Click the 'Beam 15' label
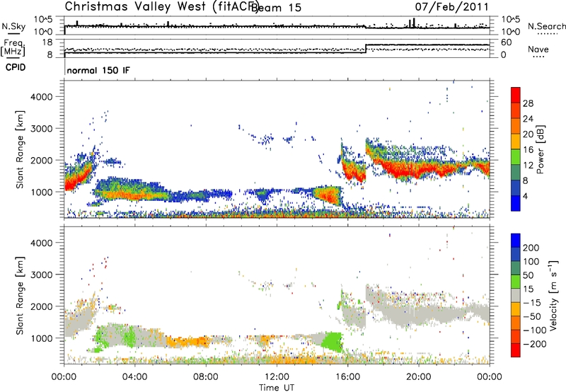This screenshot has height=392, width=566. (277, 8)
